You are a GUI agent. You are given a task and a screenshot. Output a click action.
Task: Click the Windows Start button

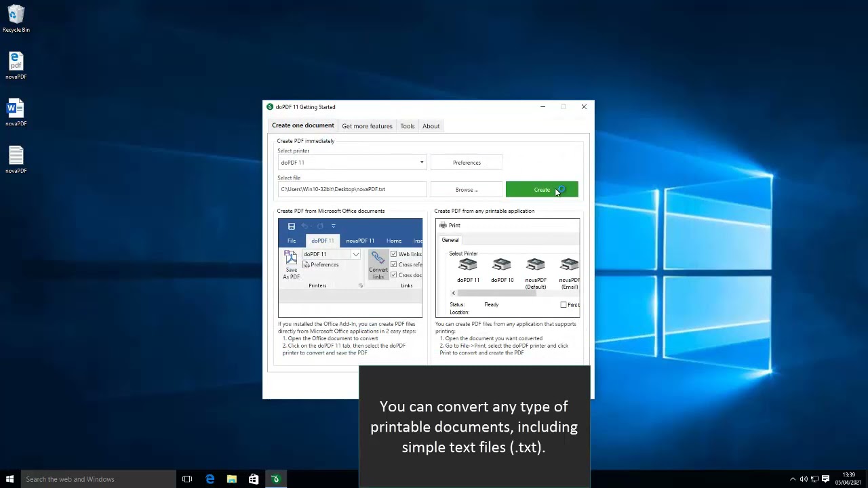(9, 479)
